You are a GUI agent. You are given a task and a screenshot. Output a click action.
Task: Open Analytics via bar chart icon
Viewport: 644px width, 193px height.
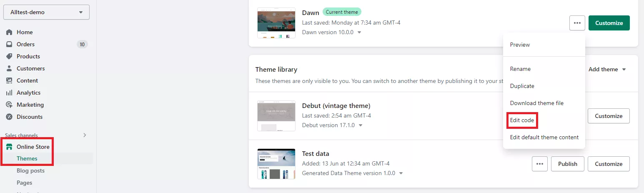click(9, 93)
